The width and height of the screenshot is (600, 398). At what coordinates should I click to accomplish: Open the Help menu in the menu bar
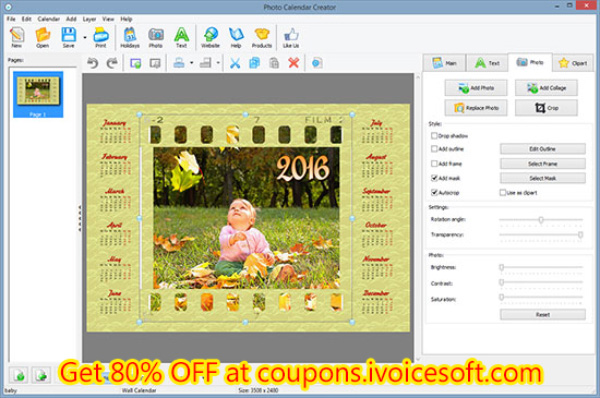[x=126, y=19]
